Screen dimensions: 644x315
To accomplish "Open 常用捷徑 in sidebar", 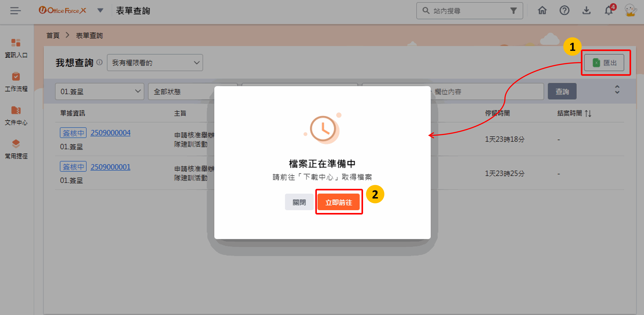I will coord(16,149).
